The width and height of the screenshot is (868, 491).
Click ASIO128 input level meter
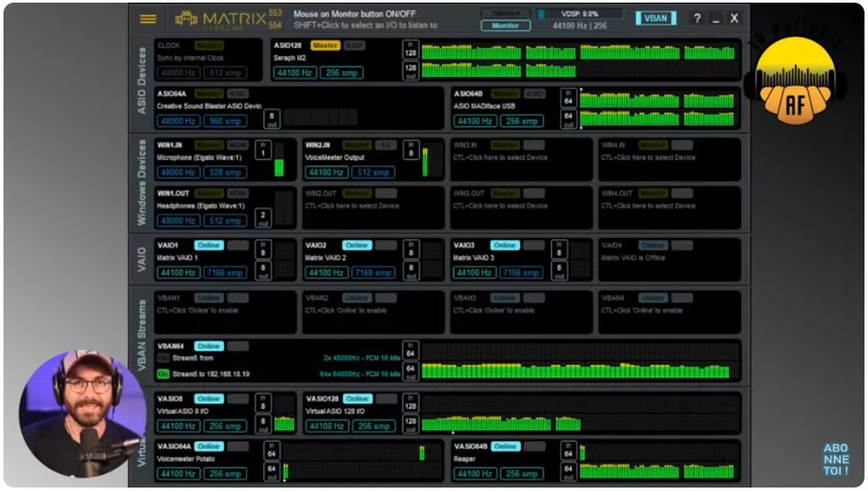click(x=578, y=52)
